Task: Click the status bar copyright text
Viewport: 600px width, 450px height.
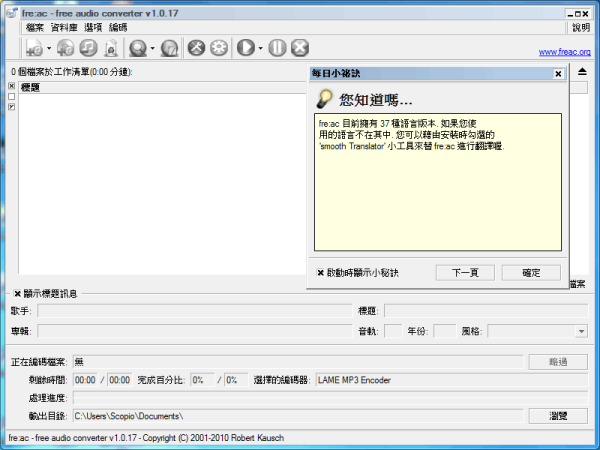Action: click(x=146, y=438)
